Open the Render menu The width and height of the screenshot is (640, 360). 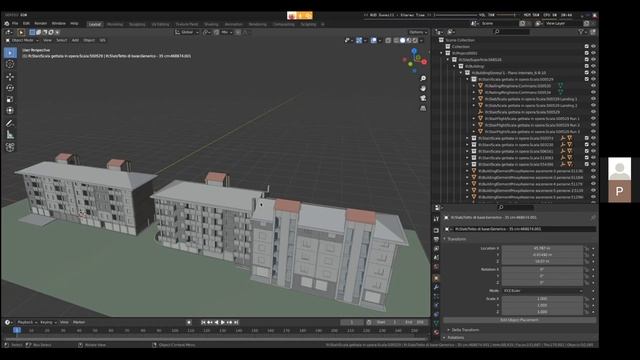click(40, 24)
